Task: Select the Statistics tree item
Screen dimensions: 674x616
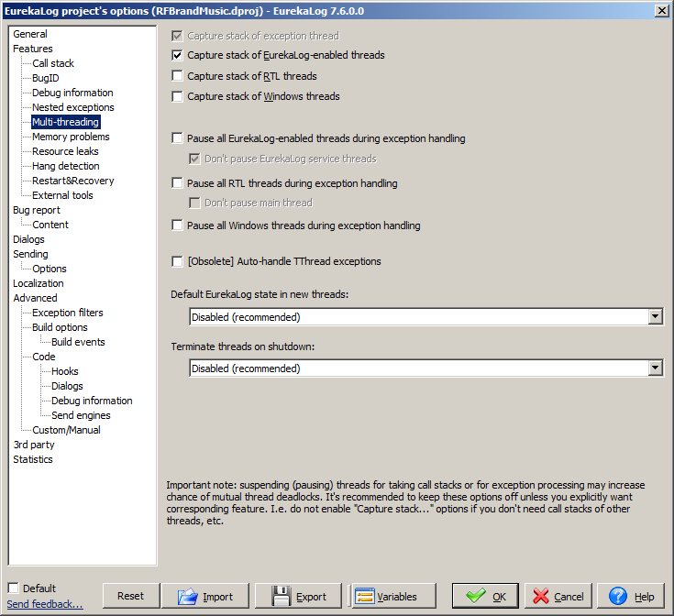Action: (33, 459)
